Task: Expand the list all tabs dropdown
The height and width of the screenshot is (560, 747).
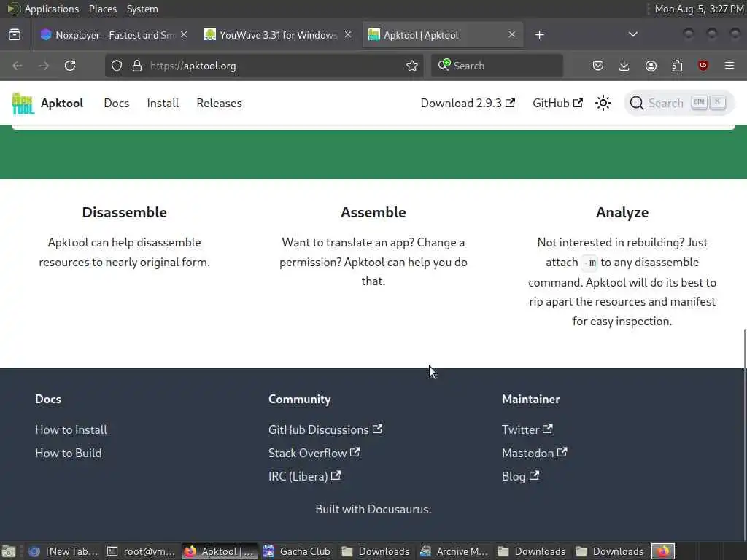Action: (632, 35)
